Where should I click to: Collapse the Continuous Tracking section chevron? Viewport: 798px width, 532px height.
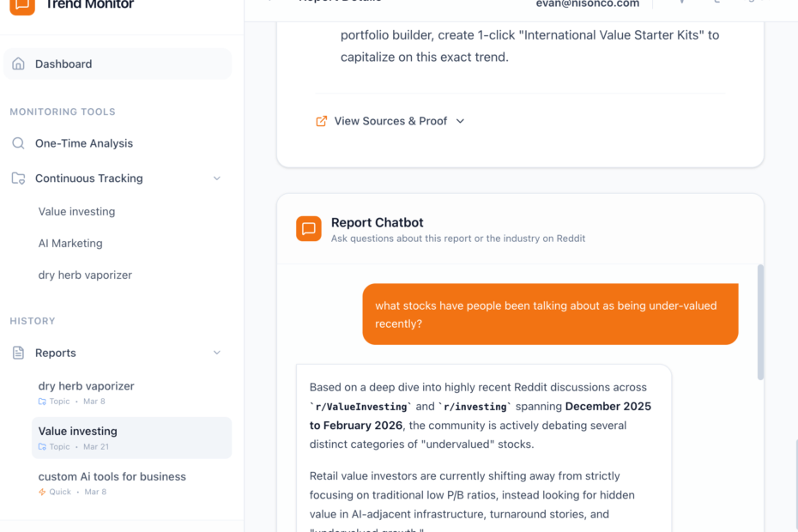click(216, 178)
